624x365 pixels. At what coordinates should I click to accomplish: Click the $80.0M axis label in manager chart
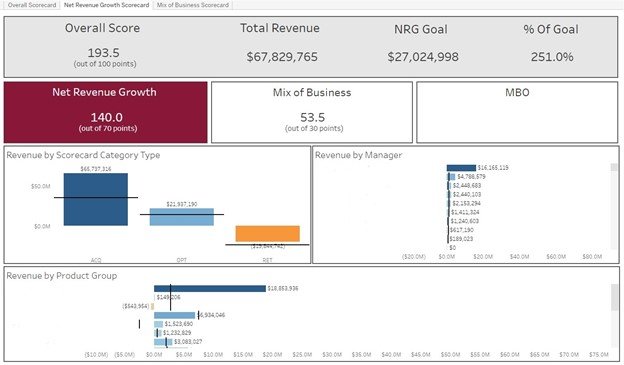click(x=592, y=257)
